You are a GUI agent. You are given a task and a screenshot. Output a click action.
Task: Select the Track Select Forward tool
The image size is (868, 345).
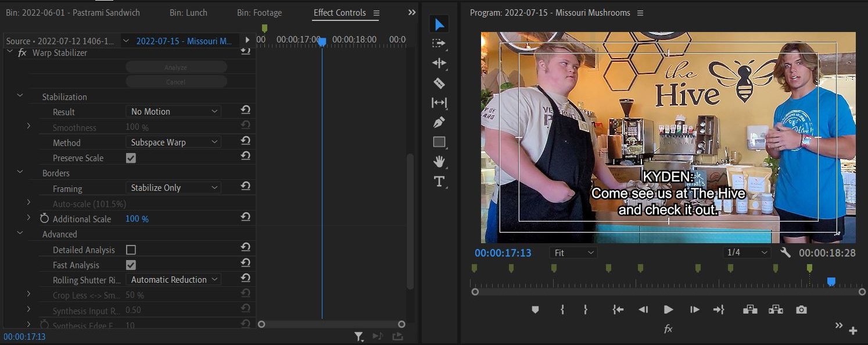click(x=439, y=43)
